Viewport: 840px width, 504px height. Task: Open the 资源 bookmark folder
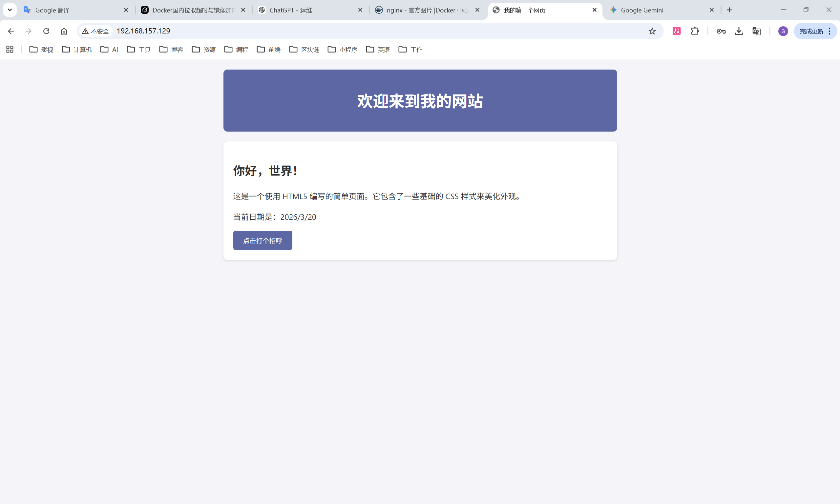pos(204,50)
